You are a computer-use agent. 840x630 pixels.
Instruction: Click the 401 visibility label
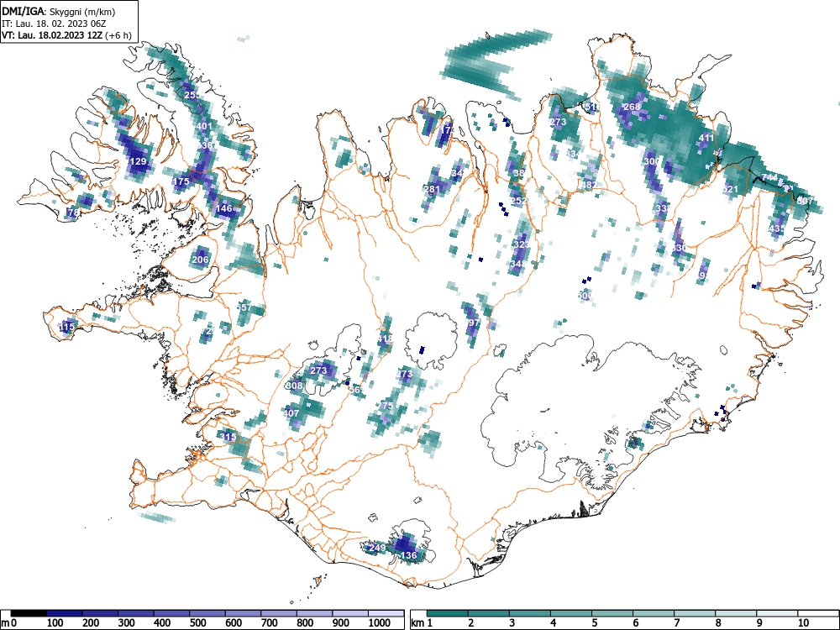pyautogui.click(x=205, y=127)
